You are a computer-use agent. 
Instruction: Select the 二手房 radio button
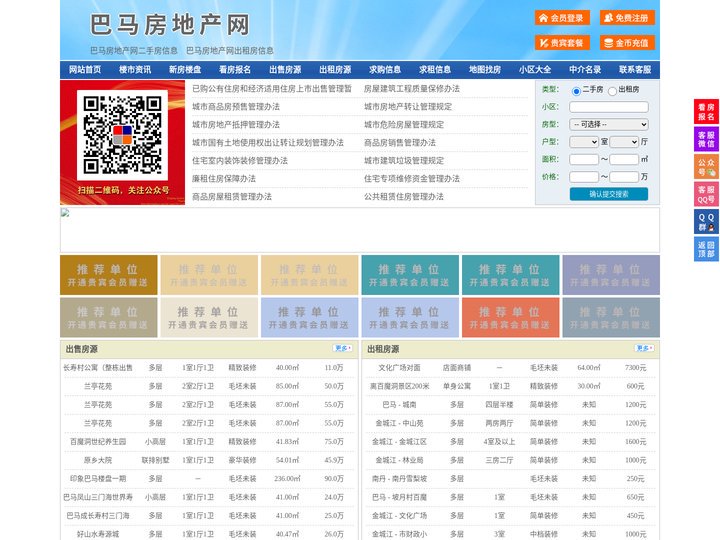(576, 91)
